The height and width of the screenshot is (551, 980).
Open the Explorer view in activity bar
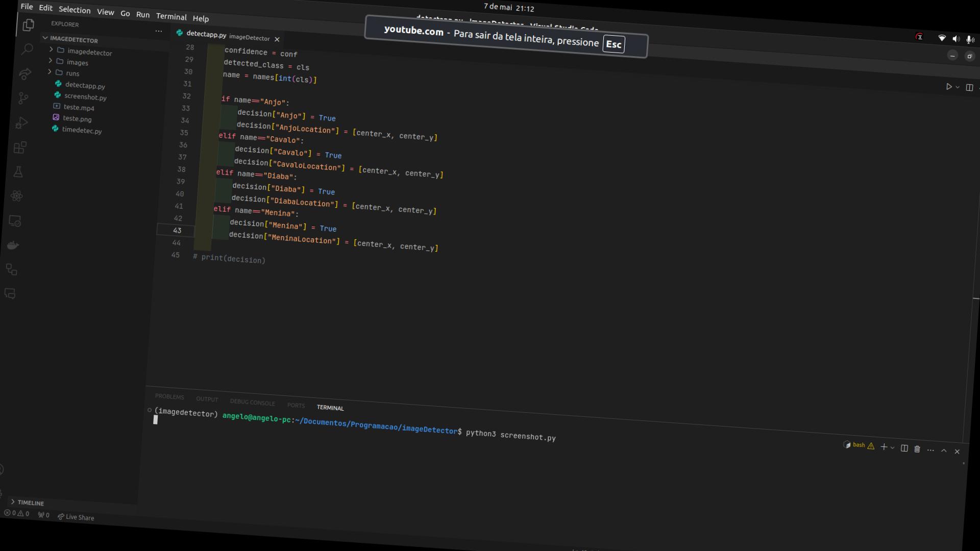(x=29, y=25)
